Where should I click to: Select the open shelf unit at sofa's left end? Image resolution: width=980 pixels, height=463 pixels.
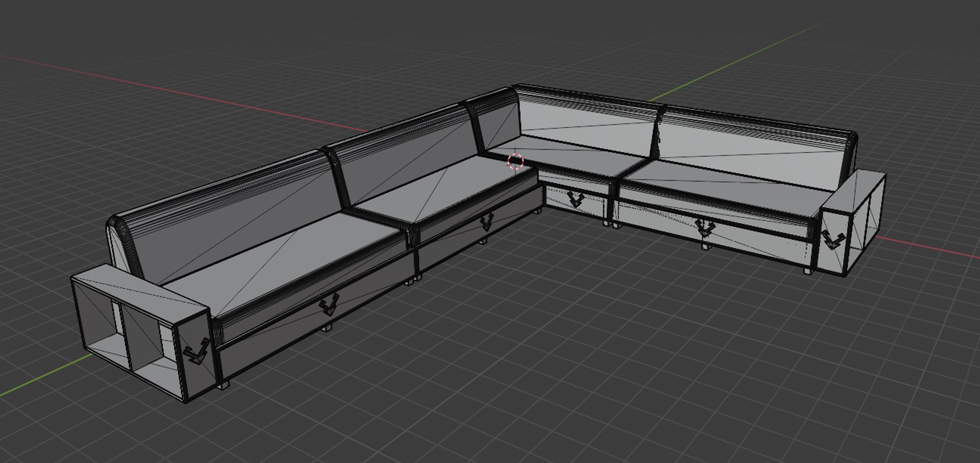point(141,332)
